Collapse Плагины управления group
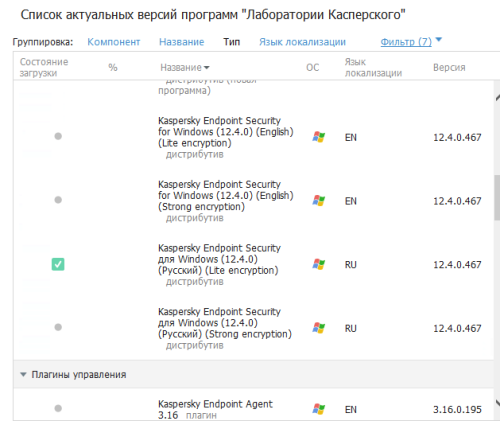 point(23,374)
